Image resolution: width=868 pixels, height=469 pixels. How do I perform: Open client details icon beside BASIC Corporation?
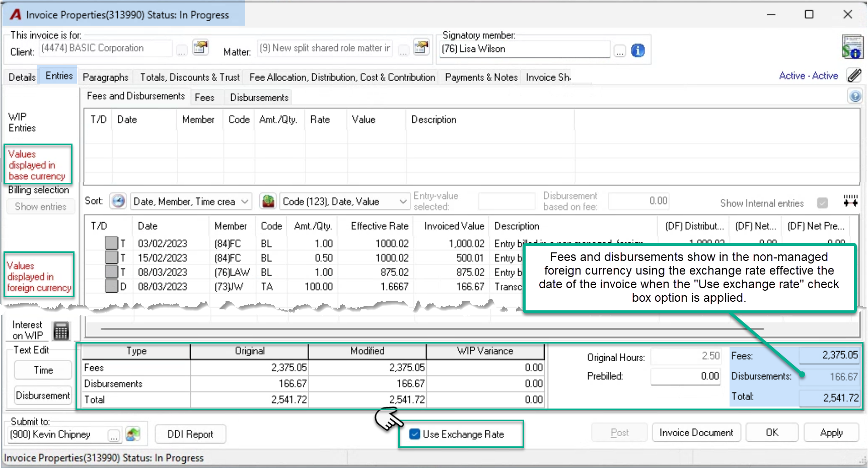pos(200,48)
